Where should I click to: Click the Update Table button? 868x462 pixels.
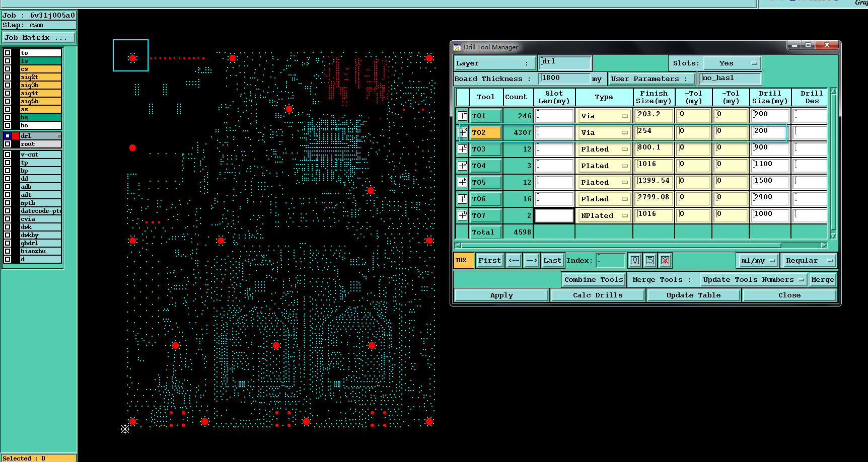[x=693, y=295]
